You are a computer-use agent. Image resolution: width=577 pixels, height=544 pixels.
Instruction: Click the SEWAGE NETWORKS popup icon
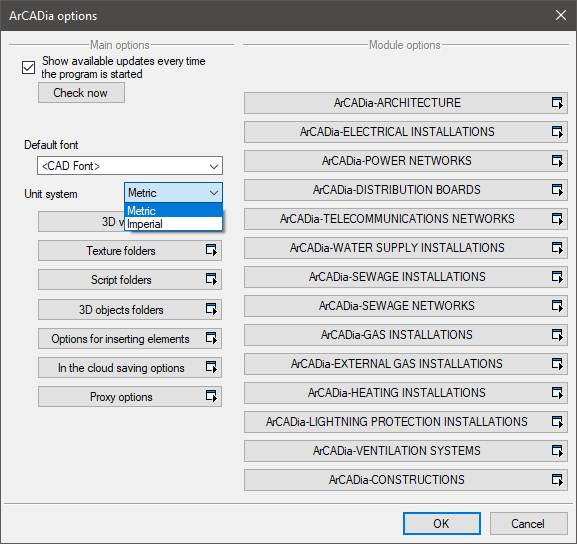pos(557,306)
